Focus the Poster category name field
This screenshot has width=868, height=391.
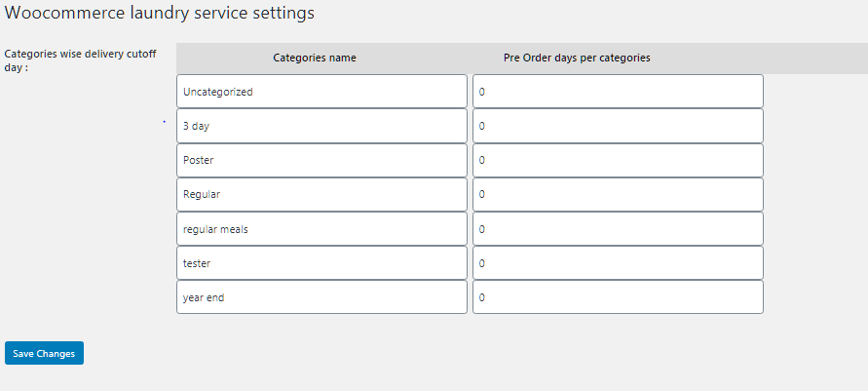tap(321, 160)
